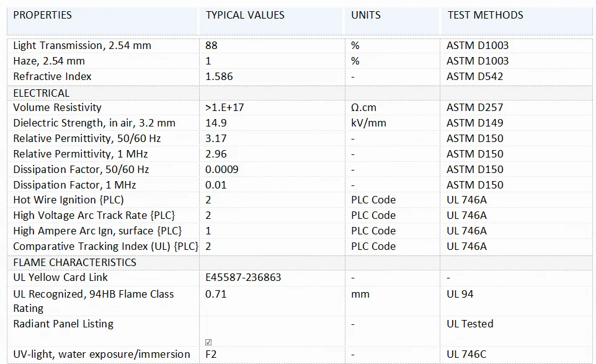Click the ELECTRICAL section row
596x364 pixels.
click(x=42, y=93)
